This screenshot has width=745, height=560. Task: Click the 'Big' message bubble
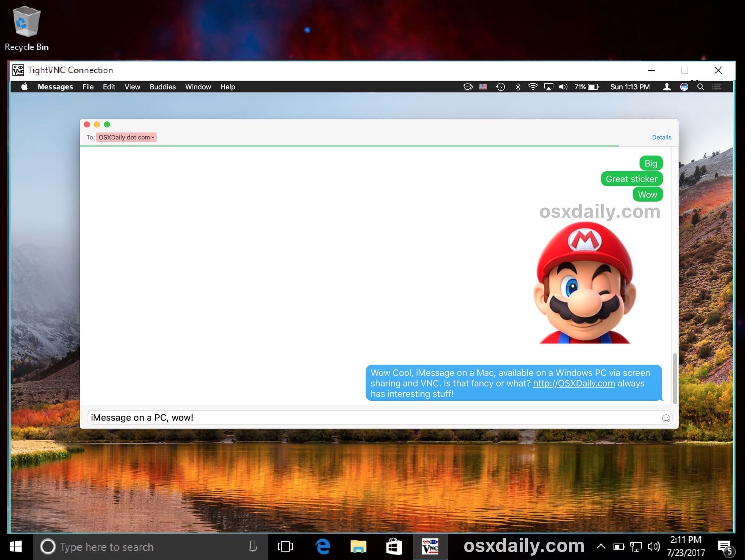651,163
